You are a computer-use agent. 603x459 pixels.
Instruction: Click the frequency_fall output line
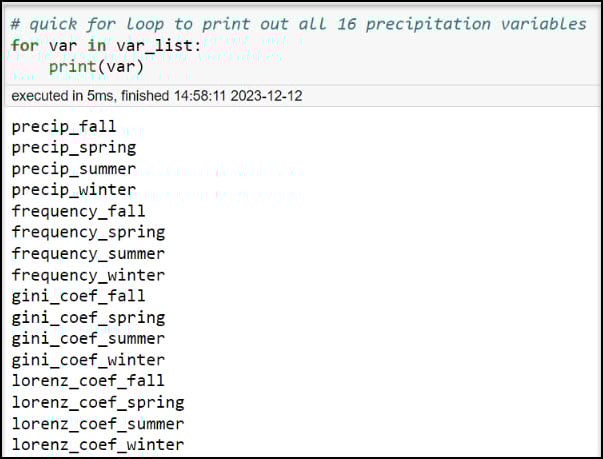pos(79,211)
